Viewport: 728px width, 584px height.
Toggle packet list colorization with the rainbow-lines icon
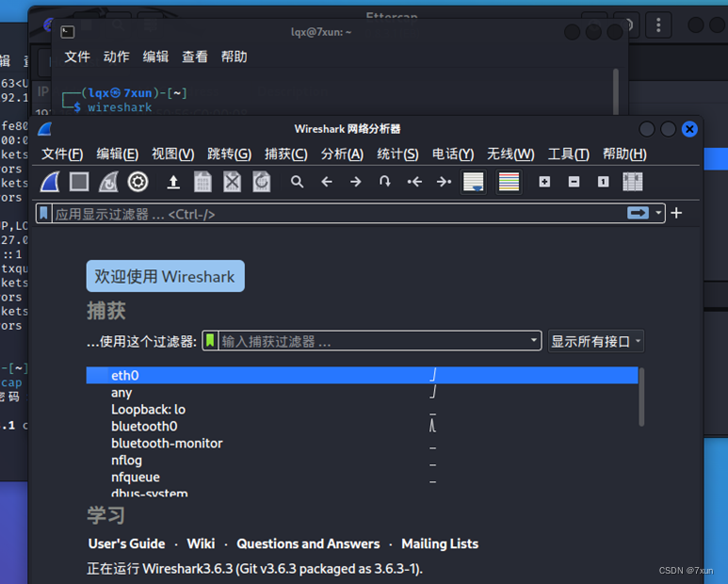click(x=509, y=182)
